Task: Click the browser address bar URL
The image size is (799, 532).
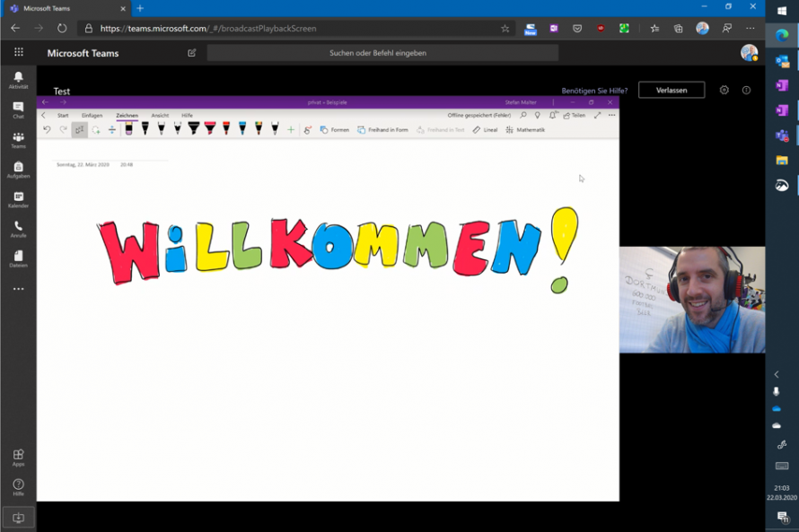Action: coord(208,29)
